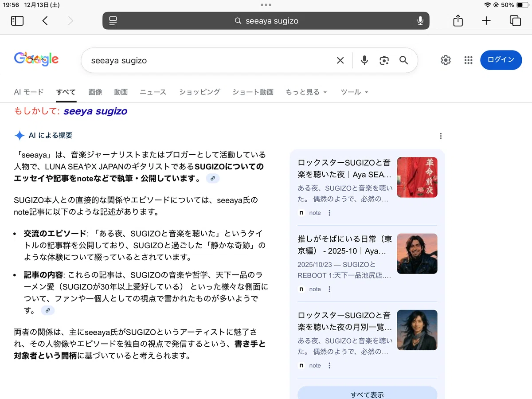Go forward to the next page
This screenshot has width=532, height=399.
point(70,21)
